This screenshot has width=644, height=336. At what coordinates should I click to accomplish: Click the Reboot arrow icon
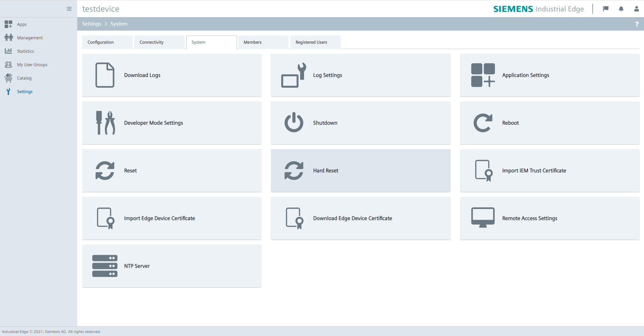[483, 123]
